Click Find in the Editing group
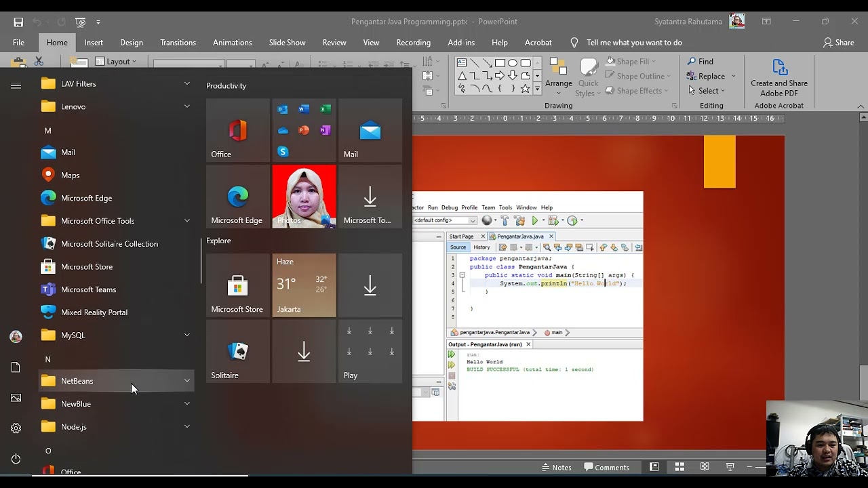The height and width of the screenshot is (488, 868). click(x=700, y=62)
